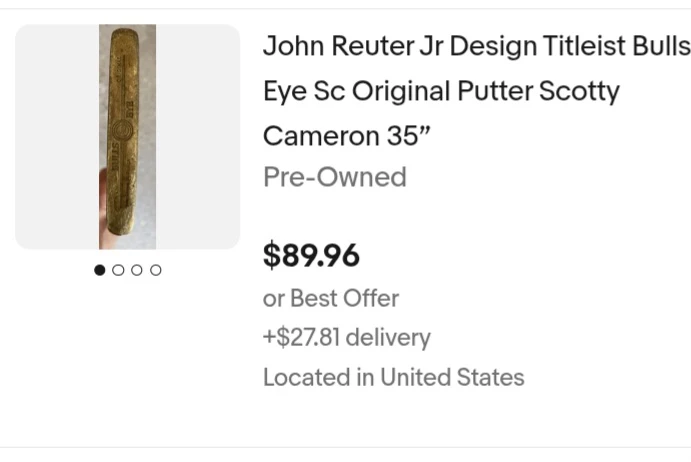Click the empty gray area left of photo

tap(57, 137)
